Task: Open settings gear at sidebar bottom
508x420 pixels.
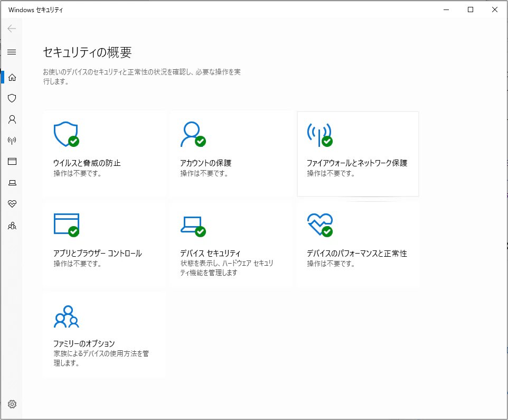Action: (x=12, y=404)
